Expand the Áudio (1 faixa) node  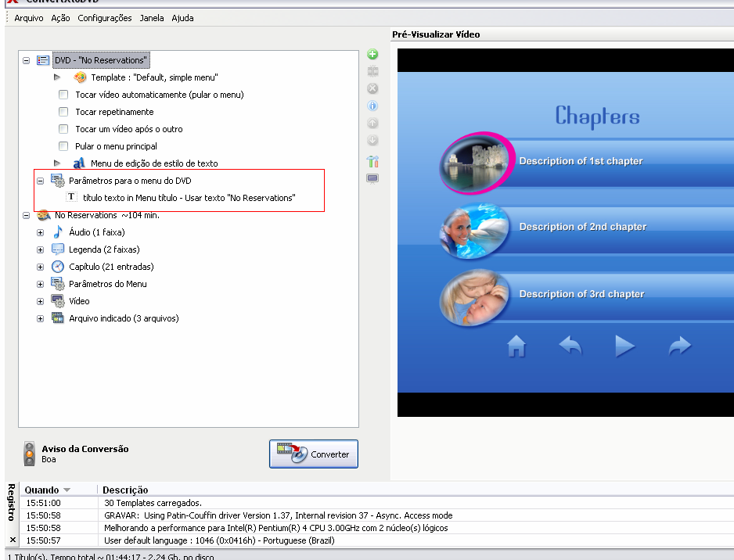point(40,232)
